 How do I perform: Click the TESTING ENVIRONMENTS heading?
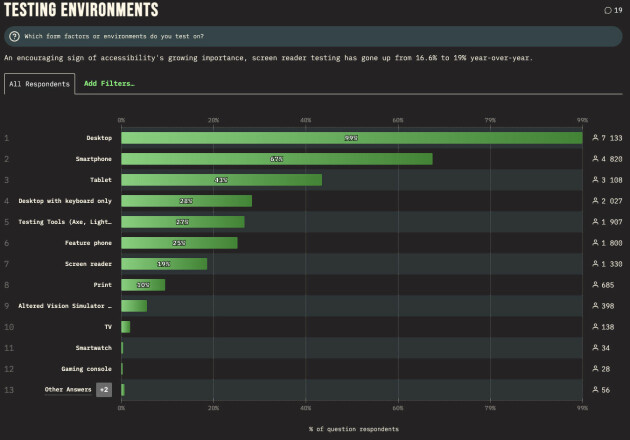tap(81, 10)
